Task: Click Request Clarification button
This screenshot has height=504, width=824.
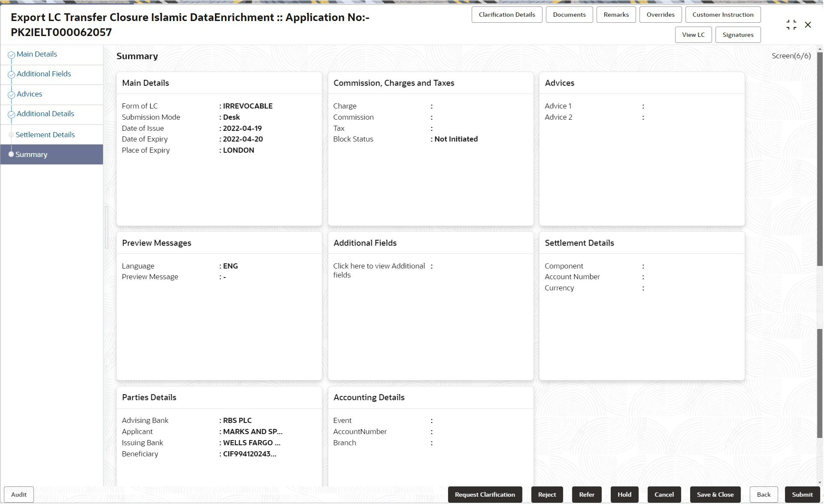Action: click(x=485, y=495)
